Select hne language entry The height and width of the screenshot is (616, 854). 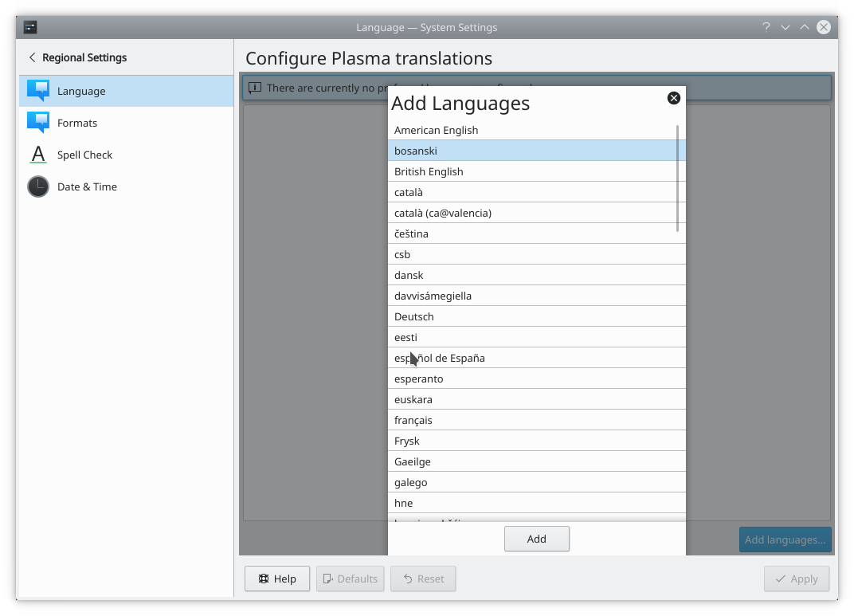pos(536,503)
